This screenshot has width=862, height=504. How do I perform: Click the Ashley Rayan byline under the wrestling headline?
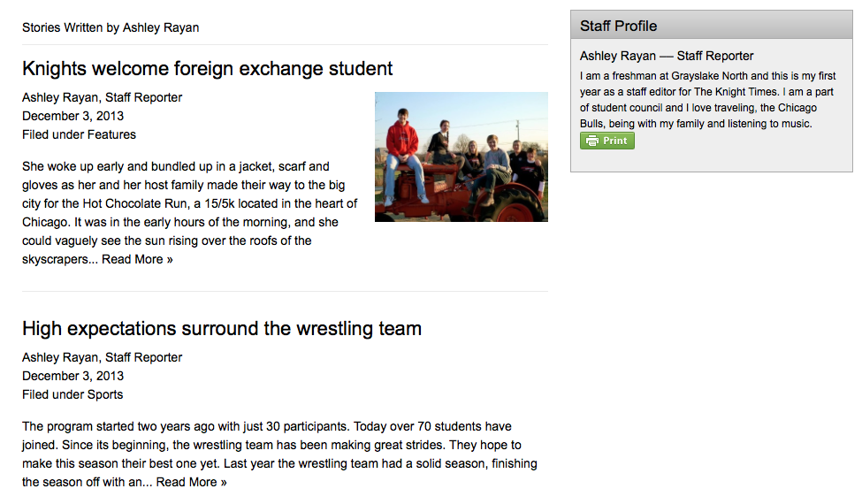[59, 357]
